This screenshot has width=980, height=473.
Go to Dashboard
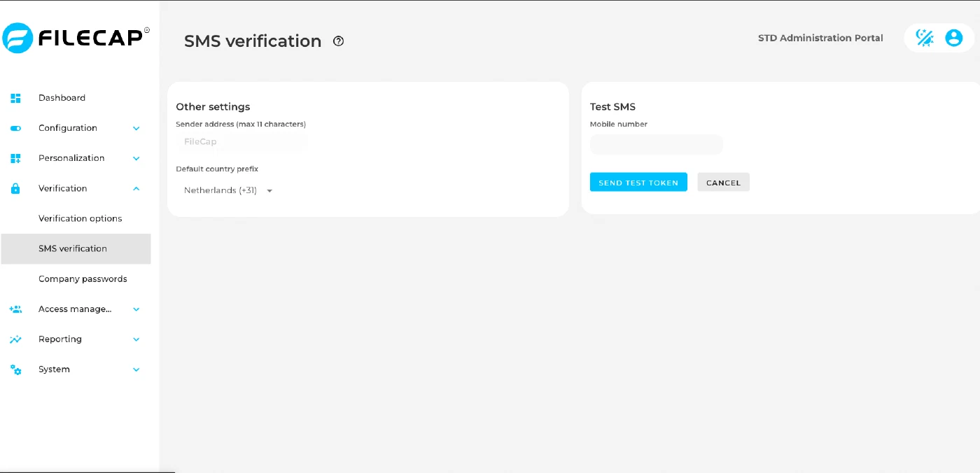(76, 98)
